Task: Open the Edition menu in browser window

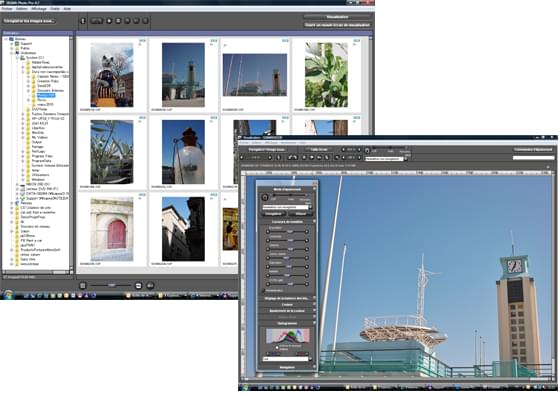Action: pyautogui.click(x=22, y=9)
